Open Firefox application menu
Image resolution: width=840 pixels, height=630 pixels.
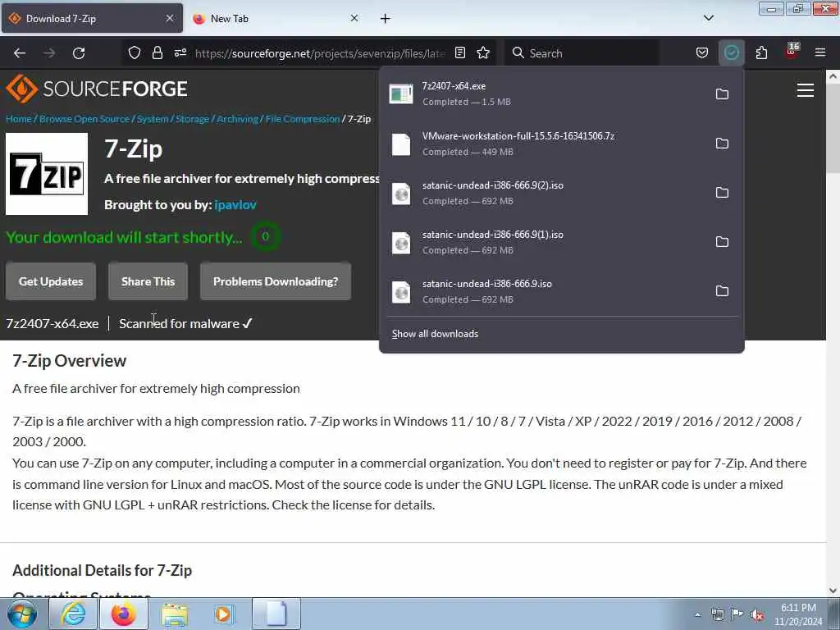(x=819, y=52)
